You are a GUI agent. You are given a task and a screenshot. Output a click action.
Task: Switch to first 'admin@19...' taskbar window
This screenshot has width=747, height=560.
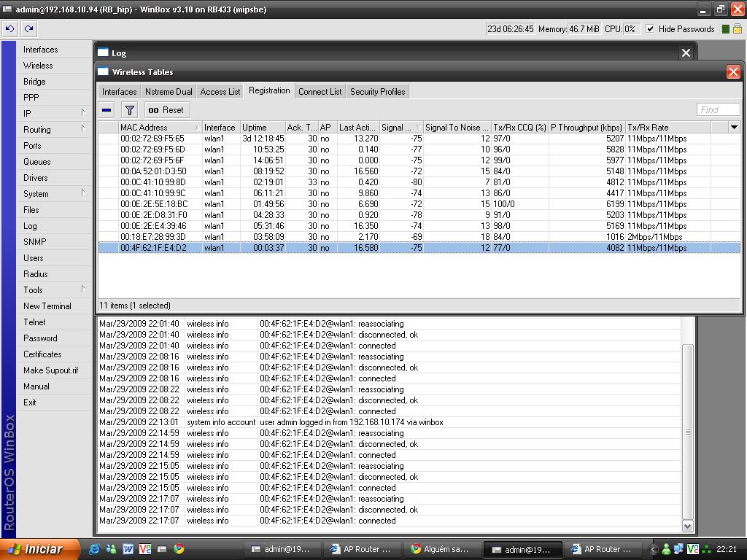click(x=282, y=550)
